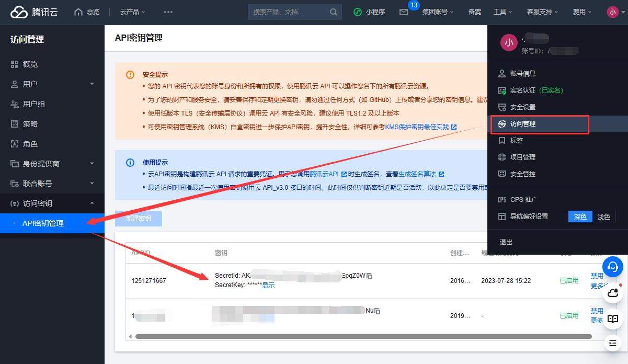
Task: Expand the 身份提供商 sidebar section
Action: (x=52, y=164)
